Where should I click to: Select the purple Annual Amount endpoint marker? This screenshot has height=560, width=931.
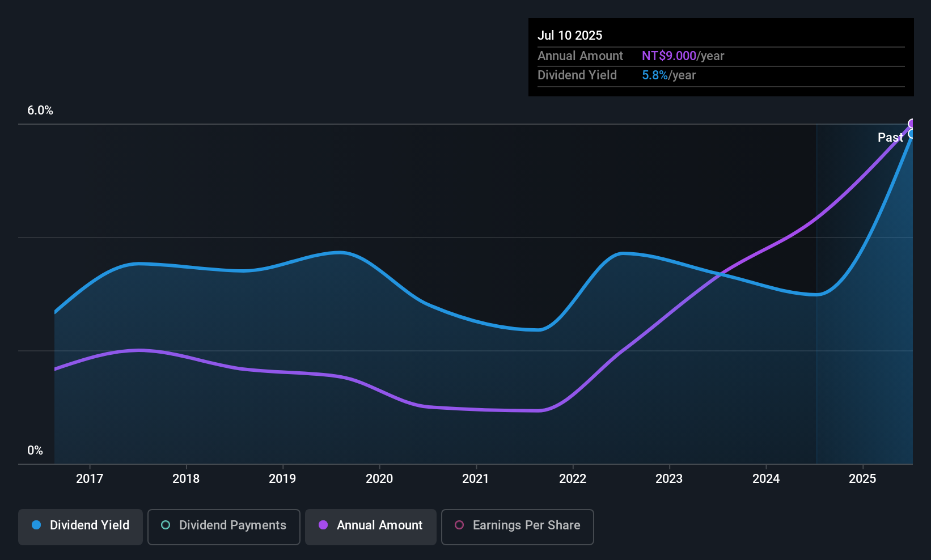point(912,124)
